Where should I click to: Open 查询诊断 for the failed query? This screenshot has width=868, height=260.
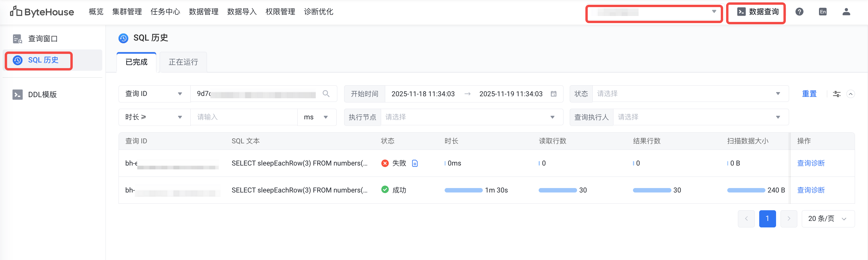[811, 163]
